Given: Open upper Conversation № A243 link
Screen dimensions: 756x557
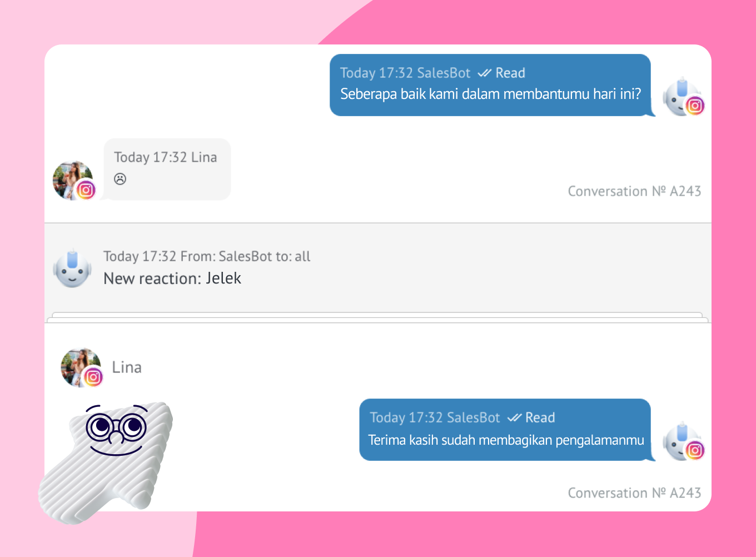Looking at the screenshot, I should (634, 191).
